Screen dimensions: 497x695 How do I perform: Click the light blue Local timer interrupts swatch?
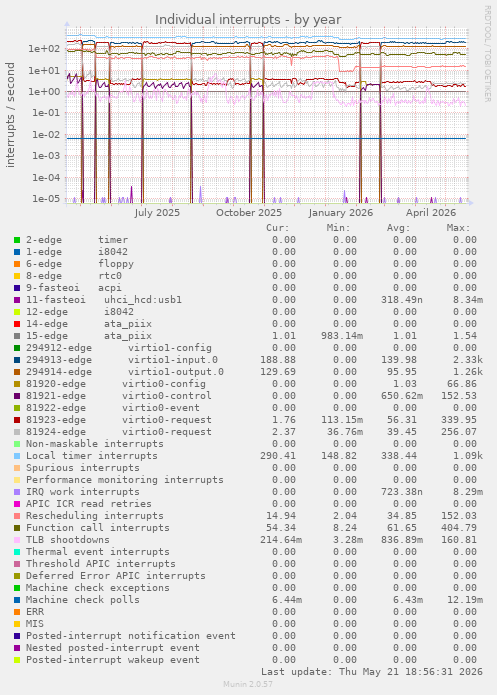(17, 456)
